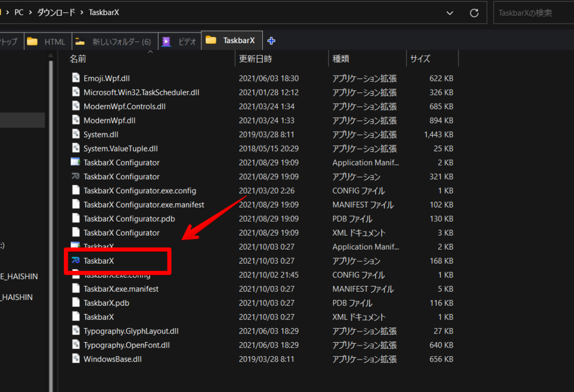Screen dimensions: 574x392
Task: Select file name Typography.GlyphLayout.dll
Action: pos(131,331)
